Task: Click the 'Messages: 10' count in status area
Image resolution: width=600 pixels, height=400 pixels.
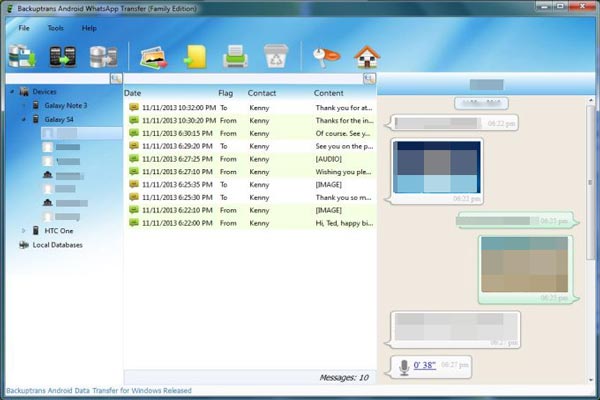Action: tap(344, 378)
